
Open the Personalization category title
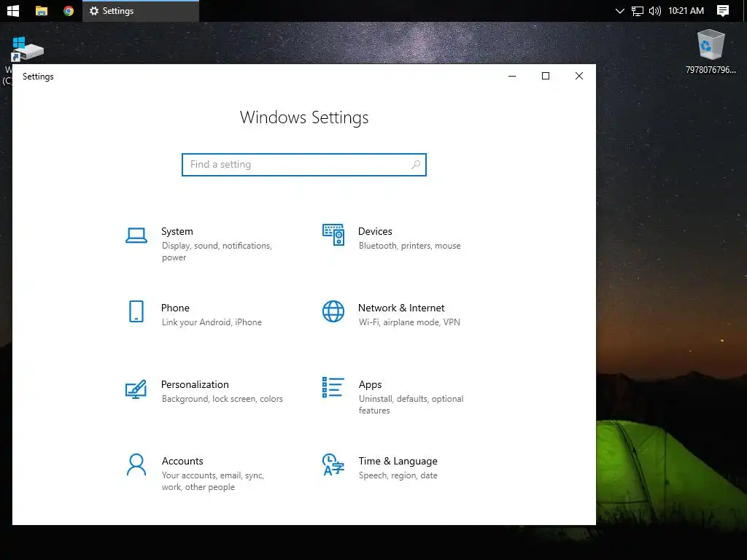click(195, 384)
